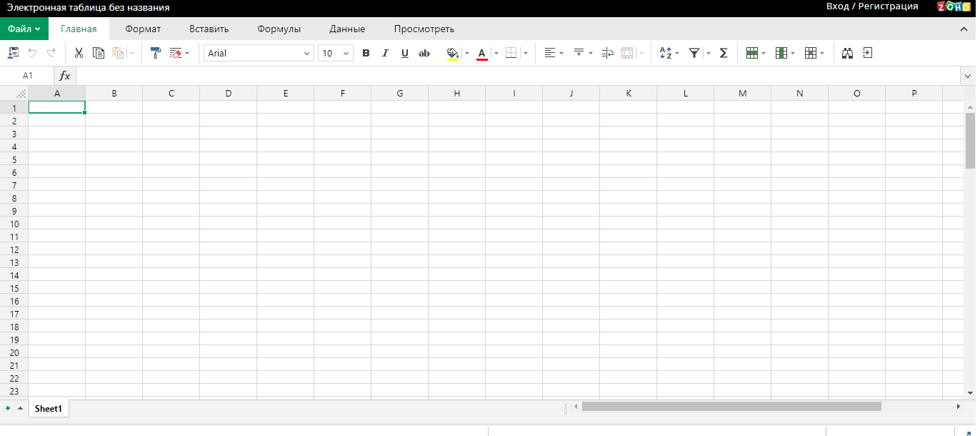
Task: Click the vertical scrollbar thumb
Action: coord(970,140)
